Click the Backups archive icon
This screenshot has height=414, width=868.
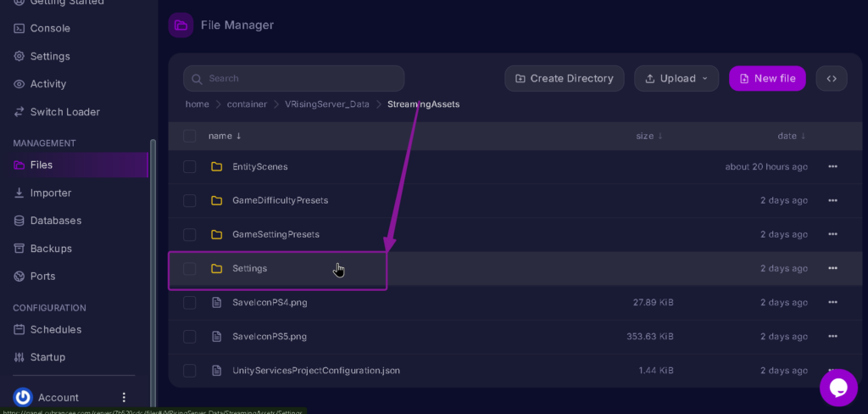19,249
